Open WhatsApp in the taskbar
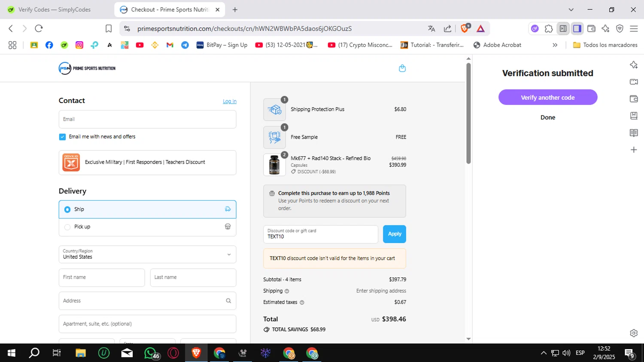644x362 pixels. (x=151, y=353)
